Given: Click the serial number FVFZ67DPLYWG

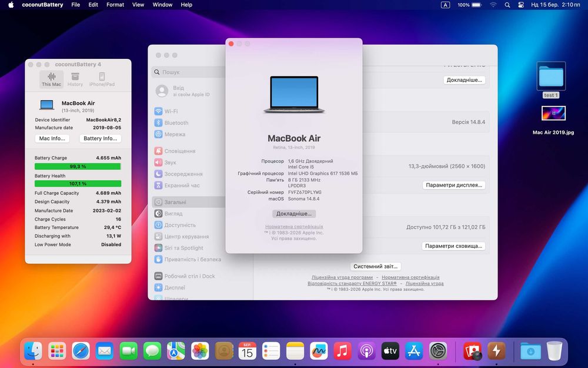Looking at the screenshot, I should pos(305,193).
